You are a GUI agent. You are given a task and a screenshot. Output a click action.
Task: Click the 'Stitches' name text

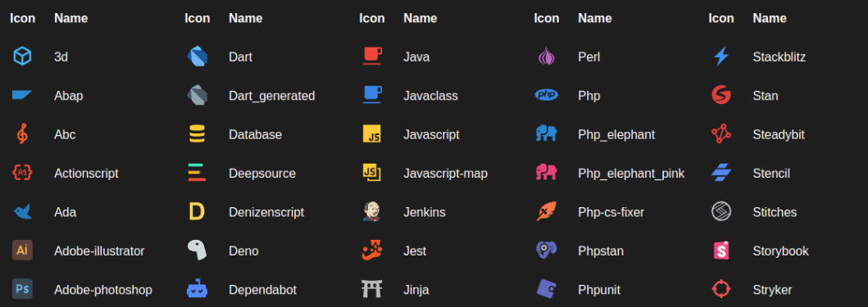[x=775, y=212]
